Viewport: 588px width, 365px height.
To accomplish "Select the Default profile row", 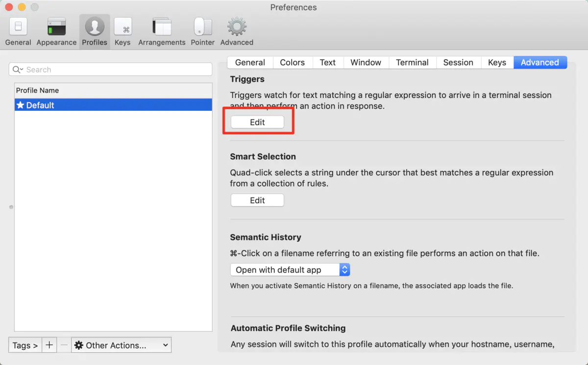I will point(113,105).
